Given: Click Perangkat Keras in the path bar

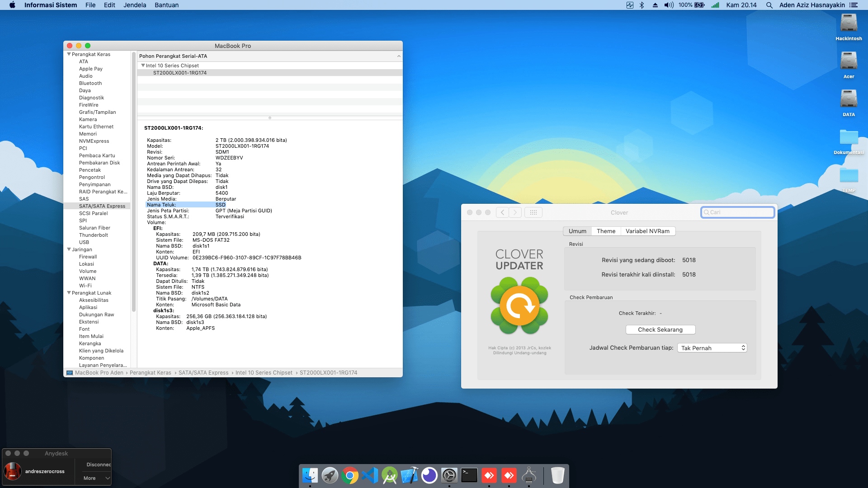Looking at the screenshot, I should pos(151,373).
